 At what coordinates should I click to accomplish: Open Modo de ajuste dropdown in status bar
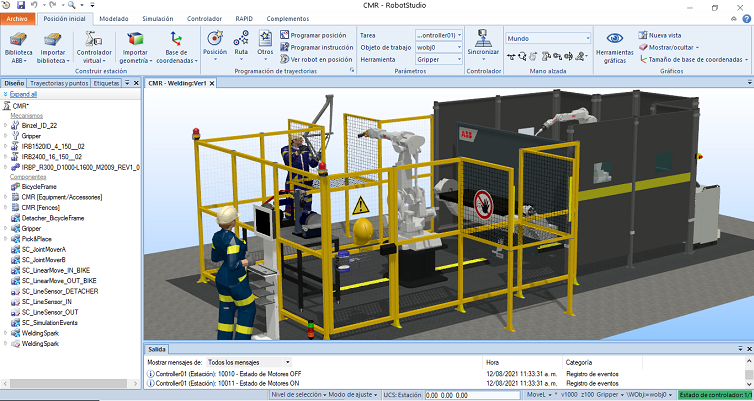point(353,395)
